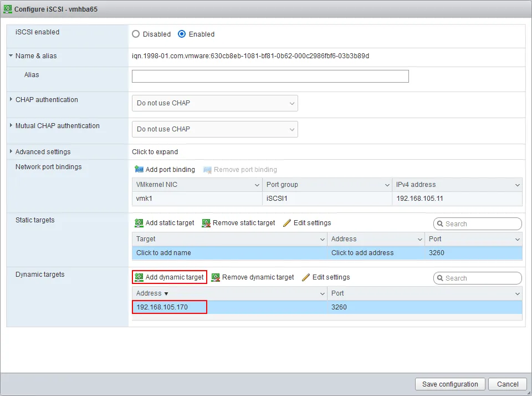532x396 pixels.
Task: Click the search field for static targets
Action: pyautogui.click(x=477, y=223)
